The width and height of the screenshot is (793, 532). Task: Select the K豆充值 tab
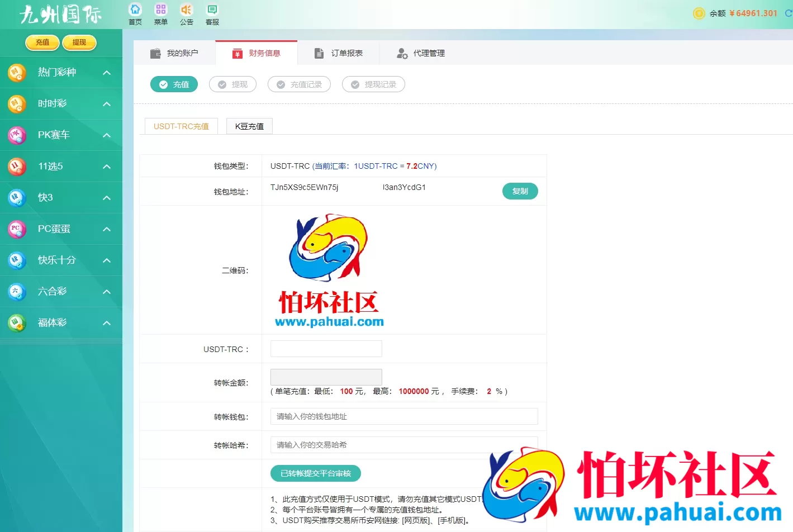pyautogui.click(x=249, y=126)
